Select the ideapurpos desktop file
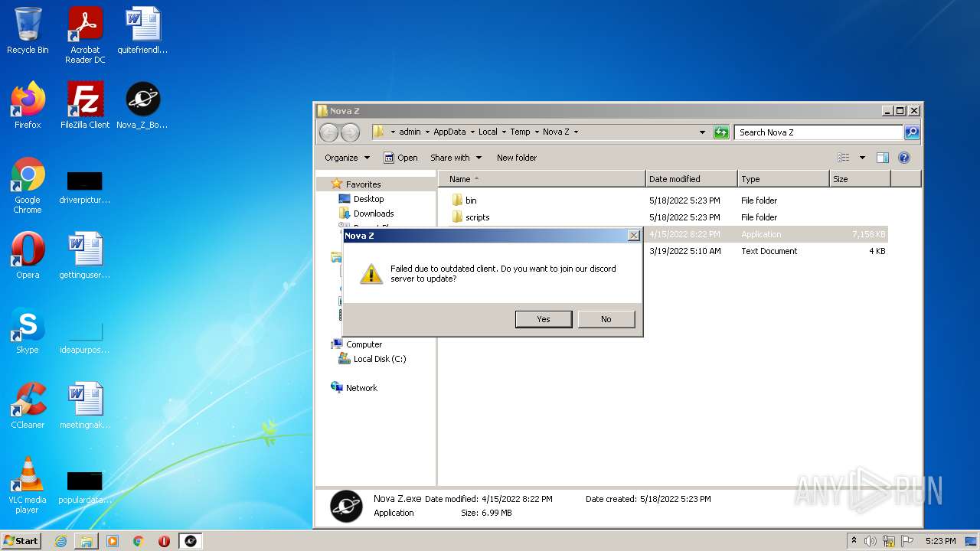980x551 pixels. 85,337
